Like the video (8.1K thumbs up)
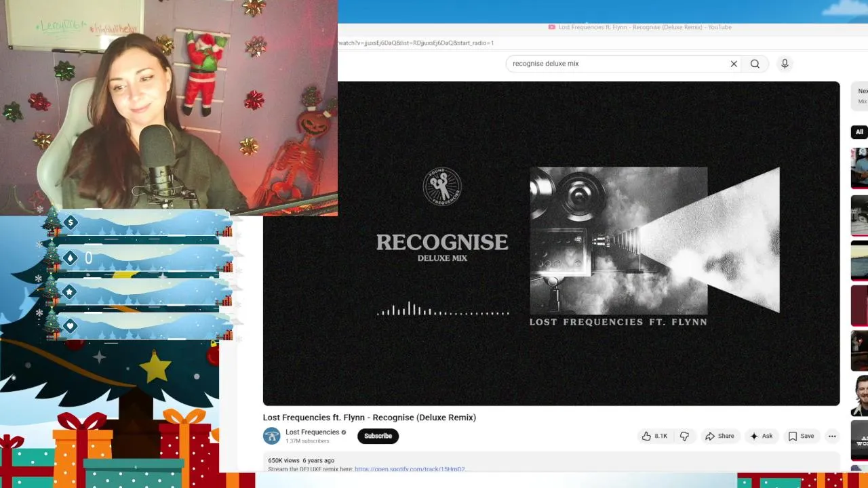 (x=654, y=436)
